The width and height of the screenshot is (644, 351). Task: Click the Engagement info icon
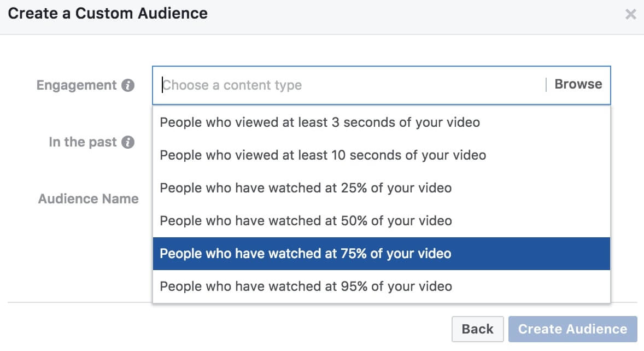pyautogui.click(x=128, y=85)
